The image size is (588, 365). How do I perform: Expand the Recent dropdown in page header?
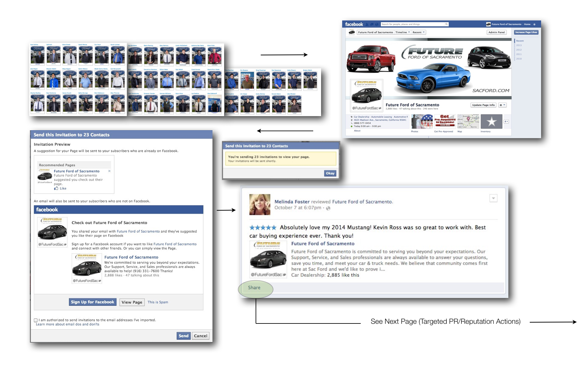tap(419, 32)
